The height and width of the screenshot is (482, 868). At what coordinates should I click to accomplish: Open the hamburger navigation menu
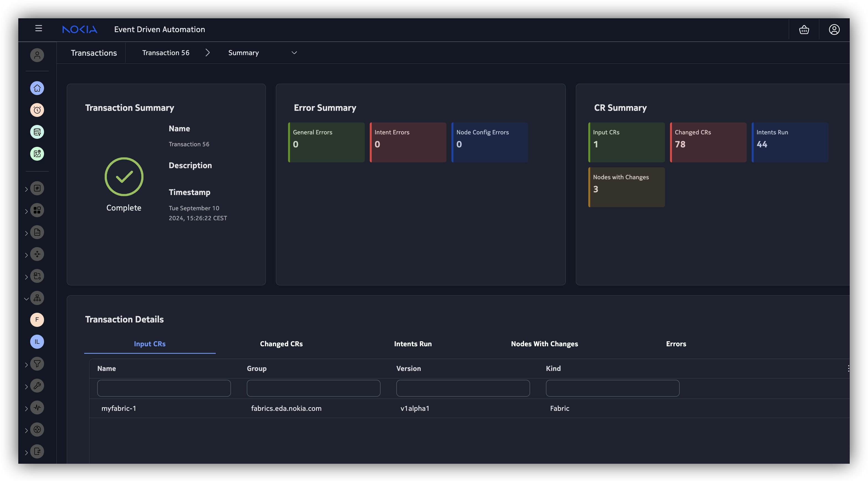click(x=38, y=29)
